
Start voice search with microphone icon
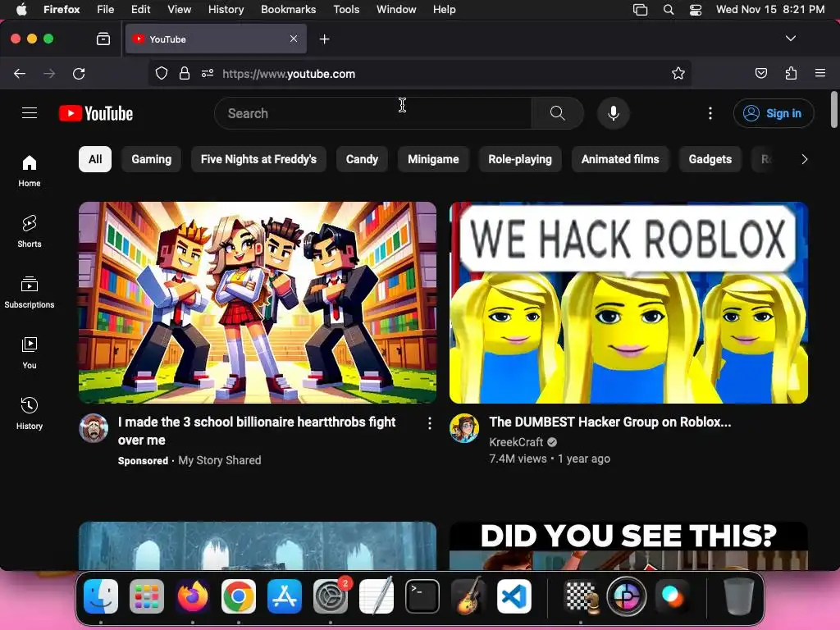[x=614, y=113]
